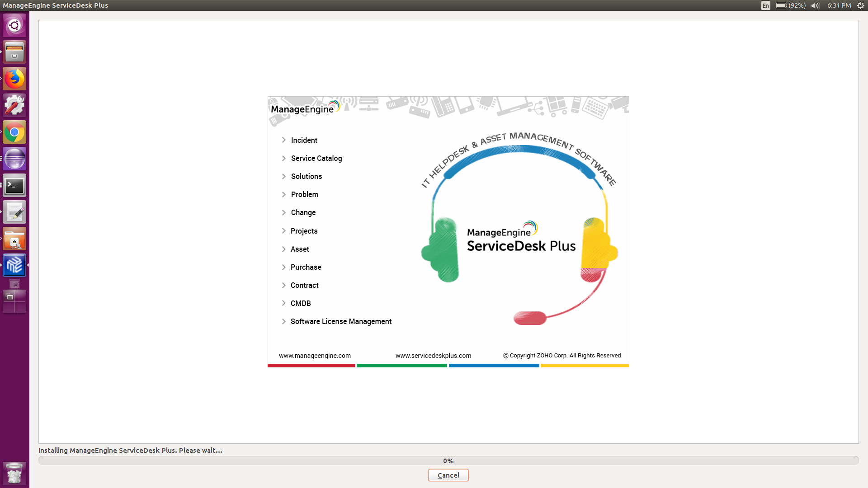Click the chevron beside Service Catalog

click(284, 158)
